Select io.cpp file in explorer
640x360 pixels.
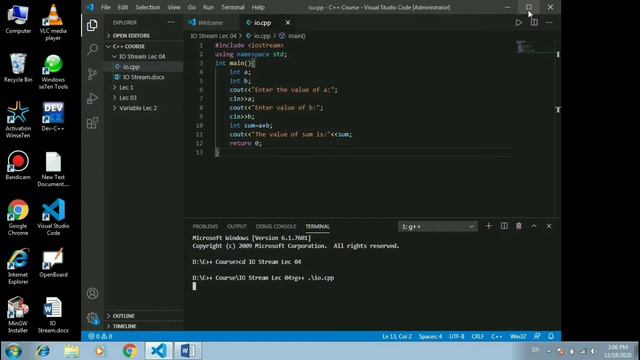click(144, 67)
